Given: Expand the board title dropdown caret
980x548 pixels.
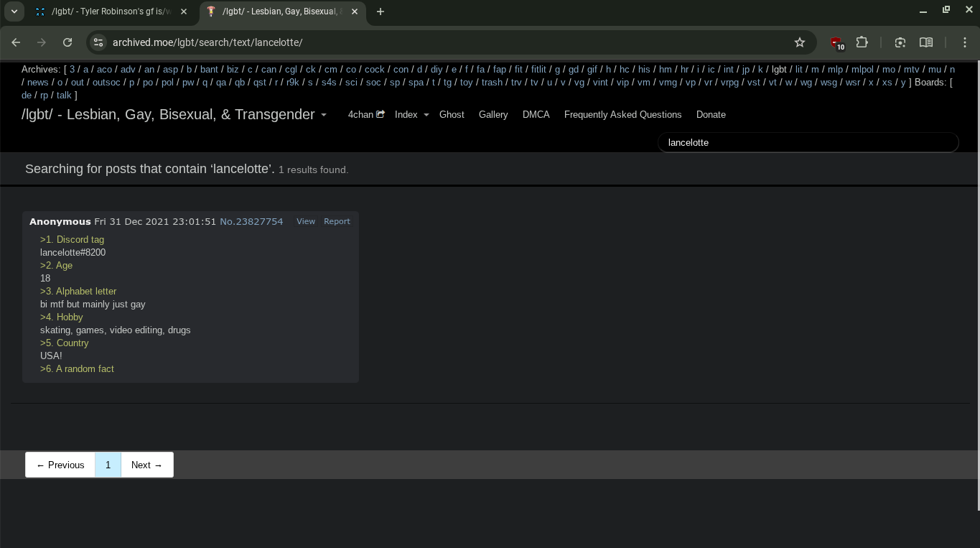Looking at the screenshot, I should tap(324, 115).
